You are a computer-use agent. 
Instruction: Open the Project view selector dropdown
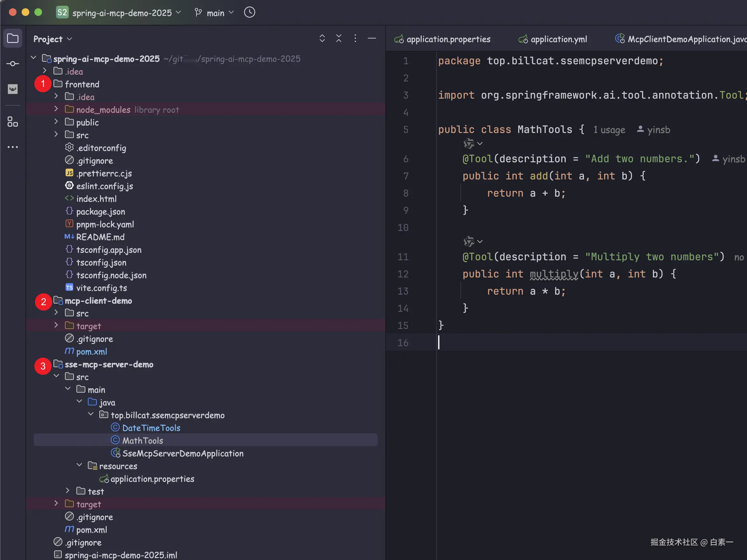53,39
